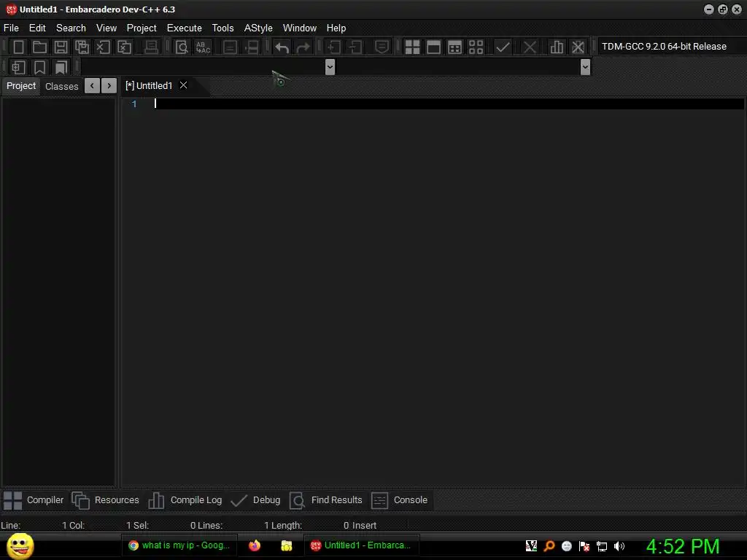Open the Search menu

click(71, 28)
